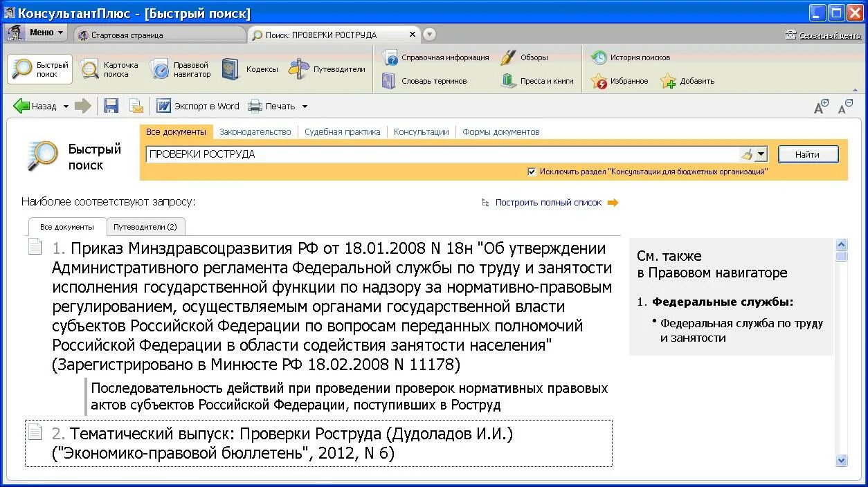Increase the font size

[821, 107]
